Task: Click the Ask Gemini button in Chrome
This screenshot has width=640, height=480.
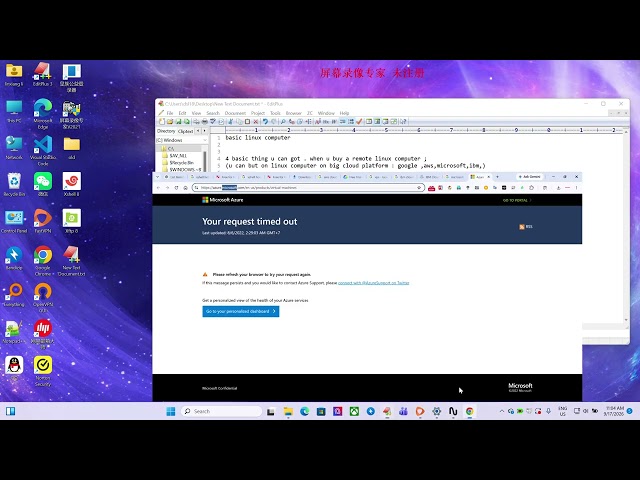Action: [x=529, y=177]
